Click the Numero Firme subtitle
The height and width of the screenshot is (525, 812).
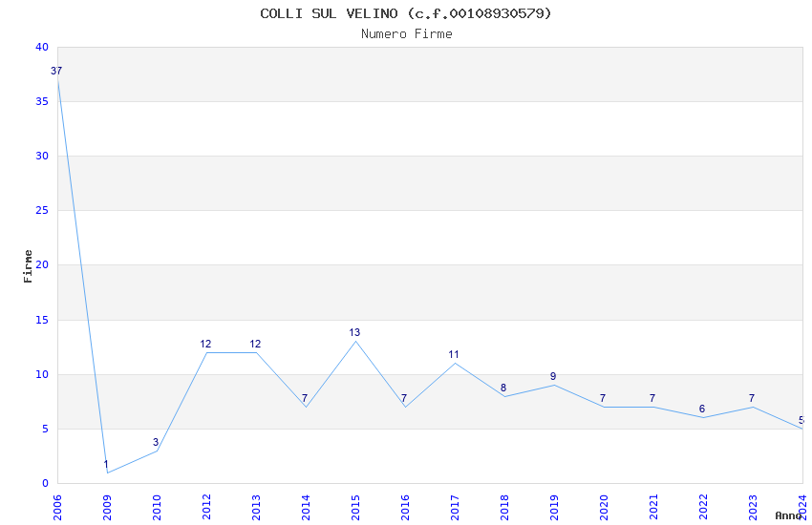pyautogui.click(x=407, y=33)
